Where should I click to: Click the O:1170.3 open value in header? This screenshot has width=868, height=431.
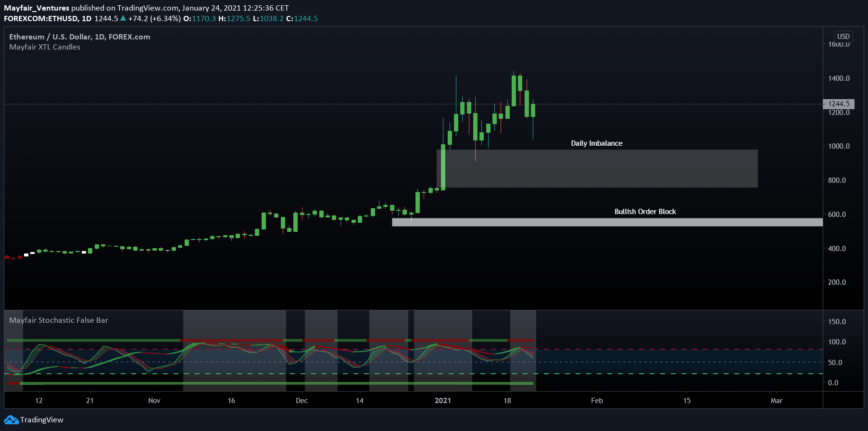200,19
